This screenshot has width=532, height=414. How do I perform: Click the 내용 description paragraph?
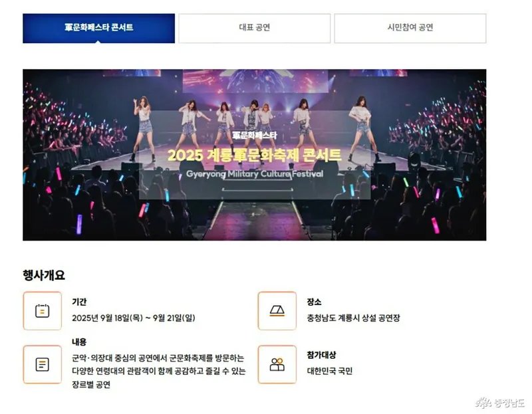tap(158, 371)
